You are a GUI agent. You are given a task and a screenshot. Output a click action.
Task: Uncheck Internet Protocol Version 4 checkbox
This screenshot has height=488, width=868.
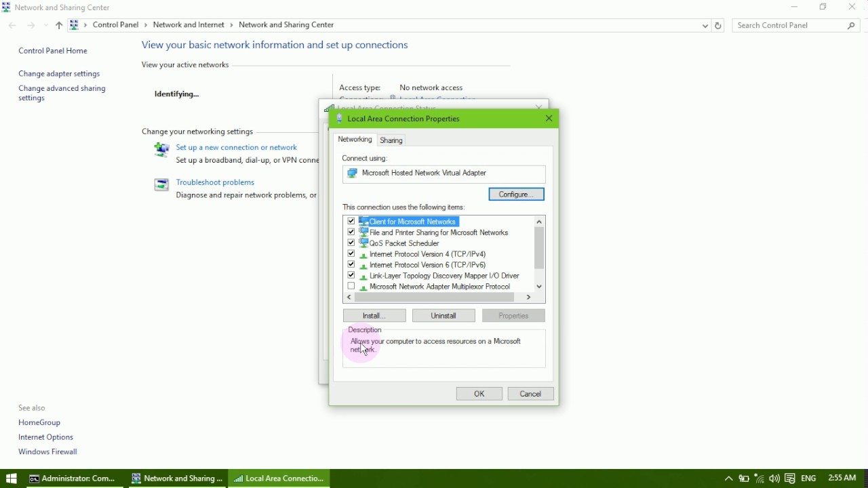(351, 254)
